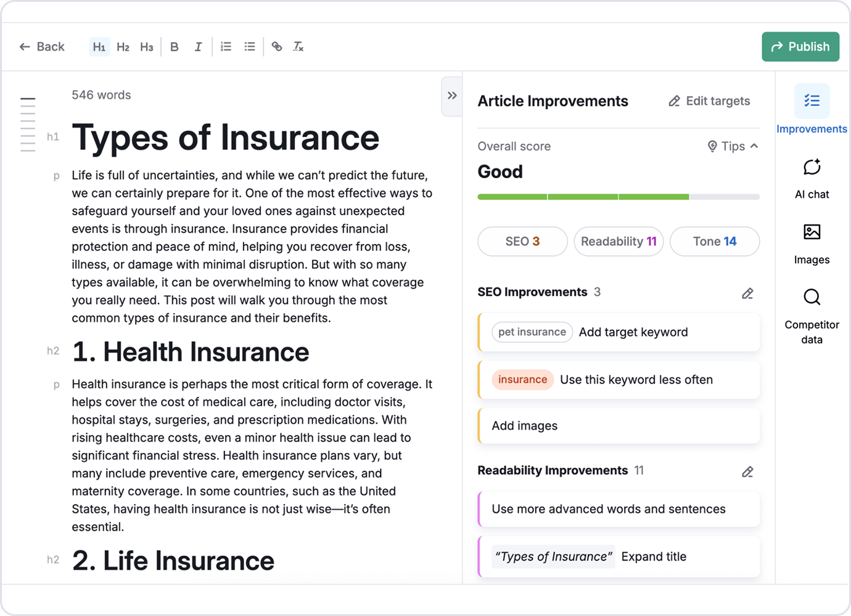Viewport: 851px width, 616px height.
Task: Switch to the SEO improvements tab
Action: pos(522,241)
